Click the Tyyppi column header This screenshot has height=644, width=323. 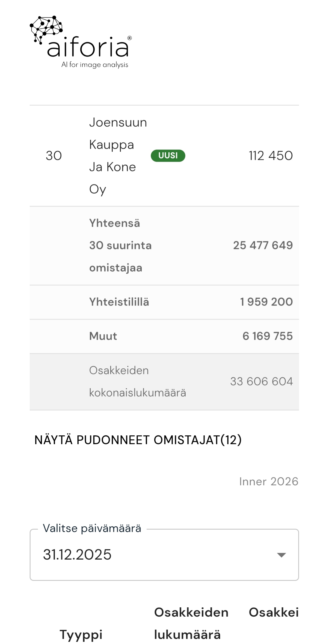point(81,634)
